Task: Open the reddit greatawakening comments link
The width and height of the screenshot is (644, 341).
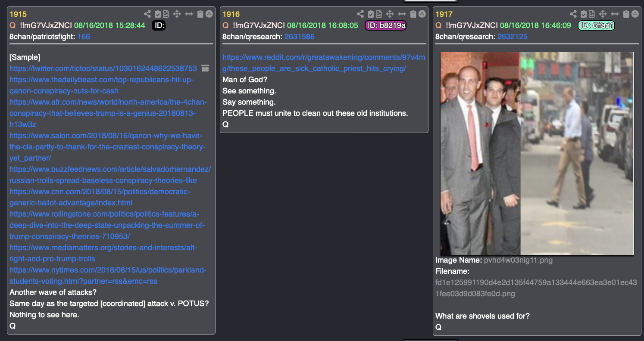Action: (x=323, y=63)
